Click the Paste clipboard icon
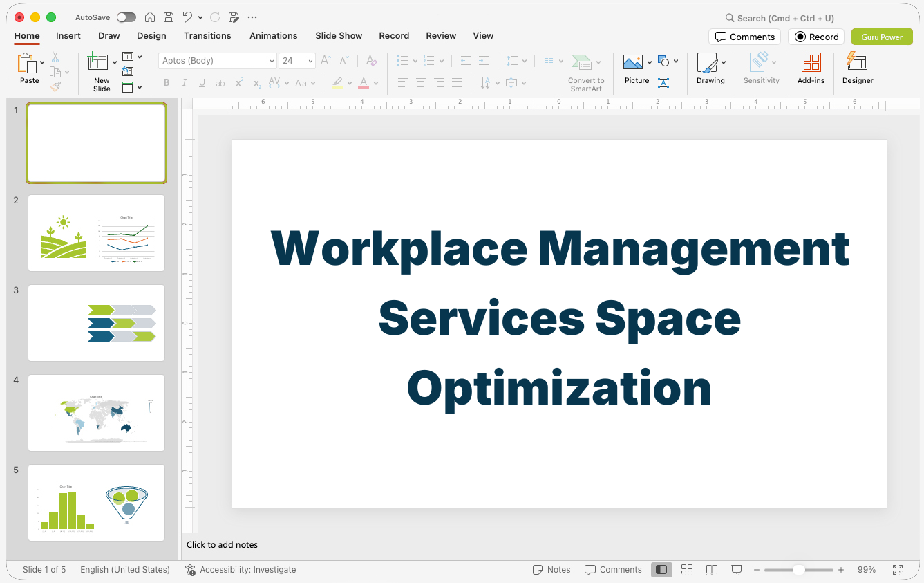Screen dimensions: 924x583 28,64
